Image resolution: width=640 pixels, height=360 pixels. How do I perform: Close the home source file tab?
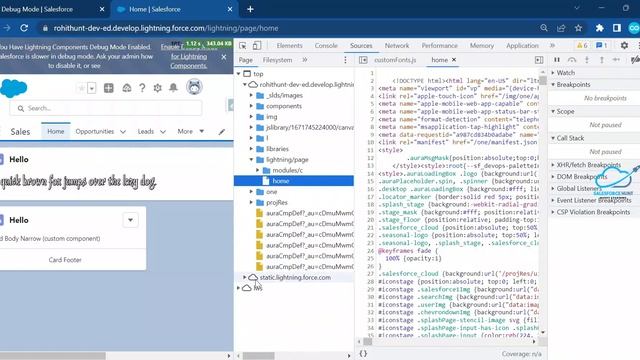tap(454, 60)
